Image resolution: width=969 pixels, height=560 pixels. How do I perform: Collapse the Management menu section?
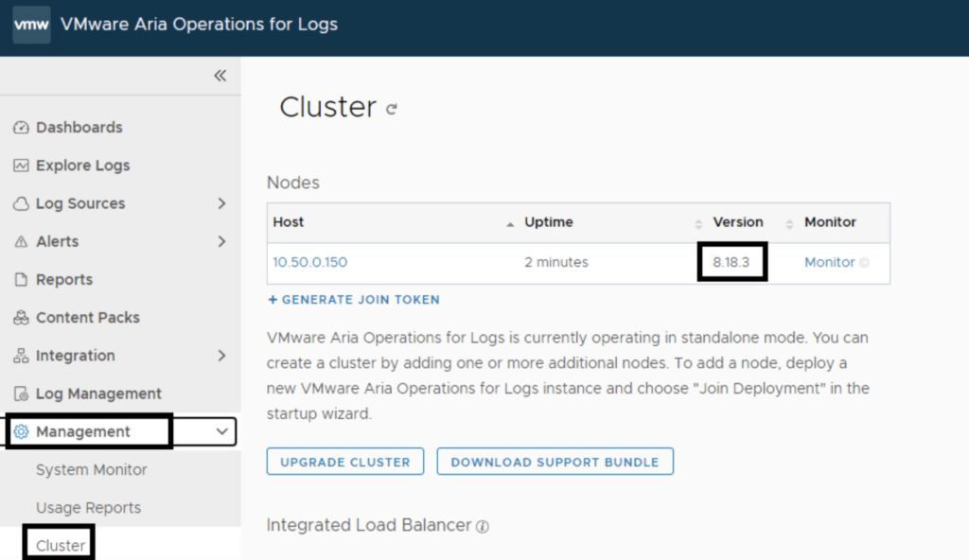click(x=222, y=431)
